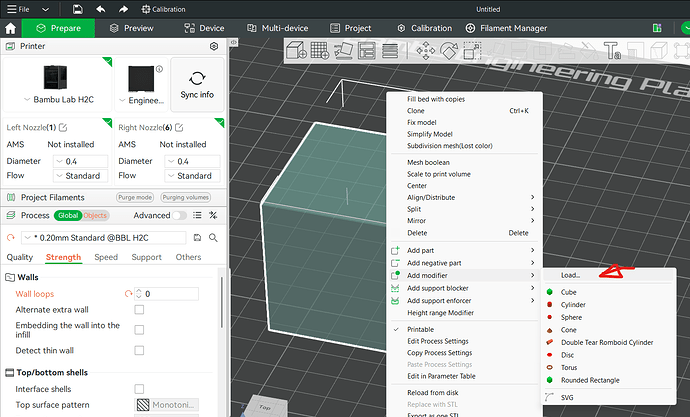Open Left Nozzle Diameter dropdown

[x=81, y=161]
